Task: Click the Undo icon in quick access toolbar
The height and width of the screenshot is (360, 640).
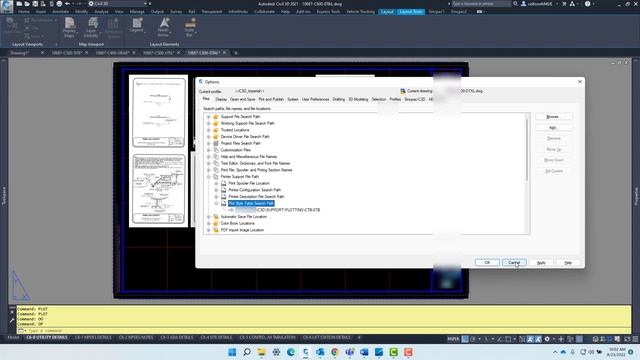Action: [67, 4]
